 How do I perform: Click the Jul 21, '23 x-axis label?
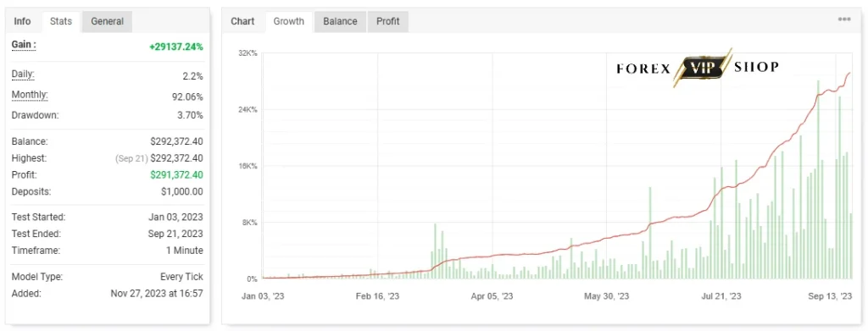721,297
